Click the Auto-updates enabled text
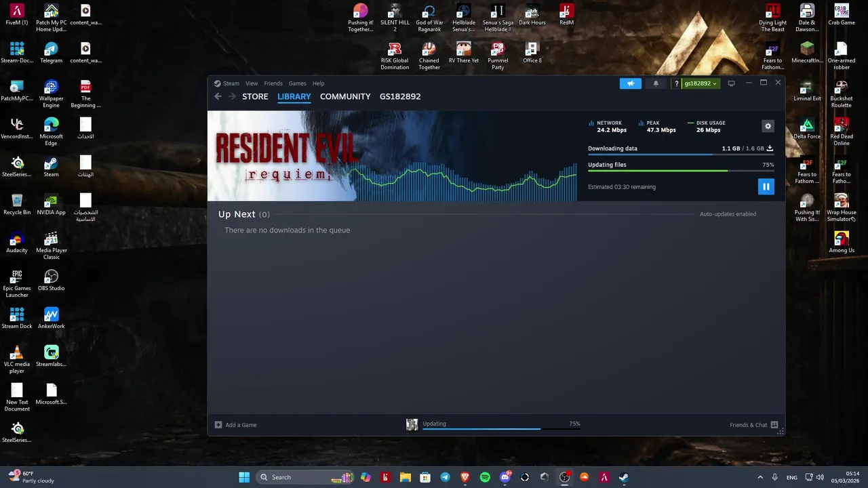868x488 pixels. click(728, 214)
